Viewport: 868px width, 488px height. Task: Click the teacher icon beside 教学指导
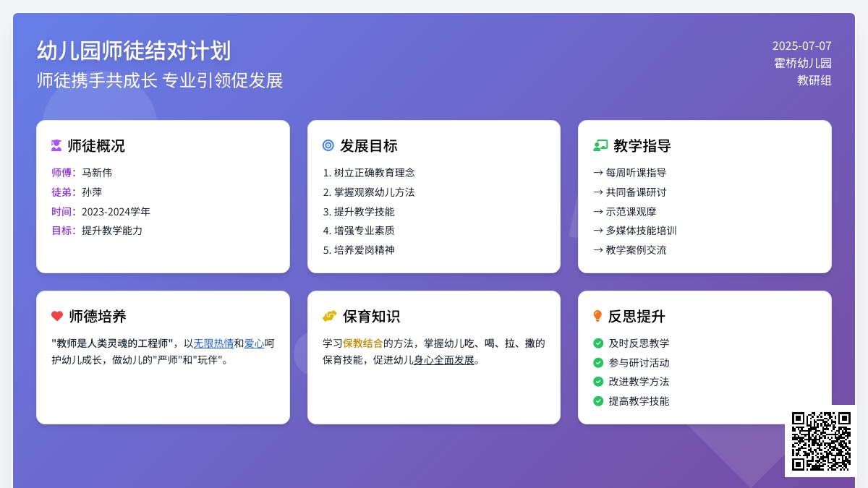[x=600, y=145]
